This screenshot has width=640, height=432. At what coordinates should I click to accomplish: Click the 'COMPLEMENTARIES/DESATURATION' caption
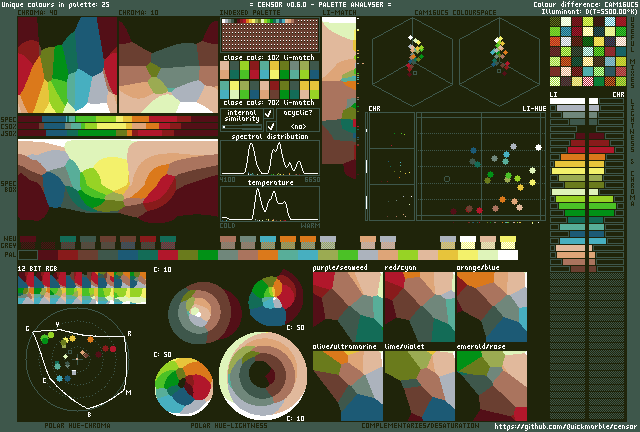coord(420,425)
